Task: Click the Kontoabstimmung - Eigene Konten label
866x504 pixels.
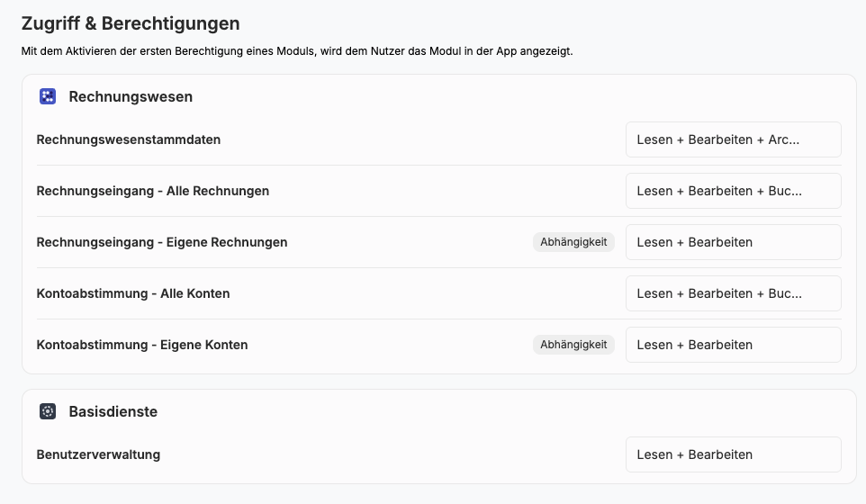Action: tap(141, 345)
